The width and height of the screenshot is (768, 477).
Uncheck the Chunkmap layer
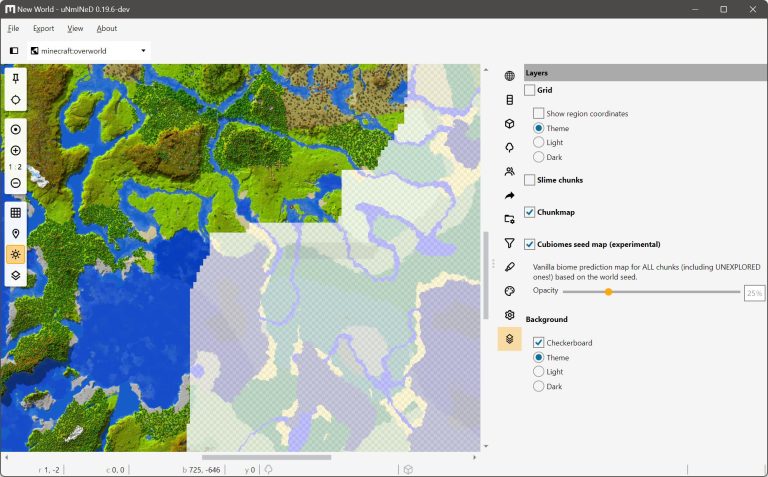pos(529,212)
